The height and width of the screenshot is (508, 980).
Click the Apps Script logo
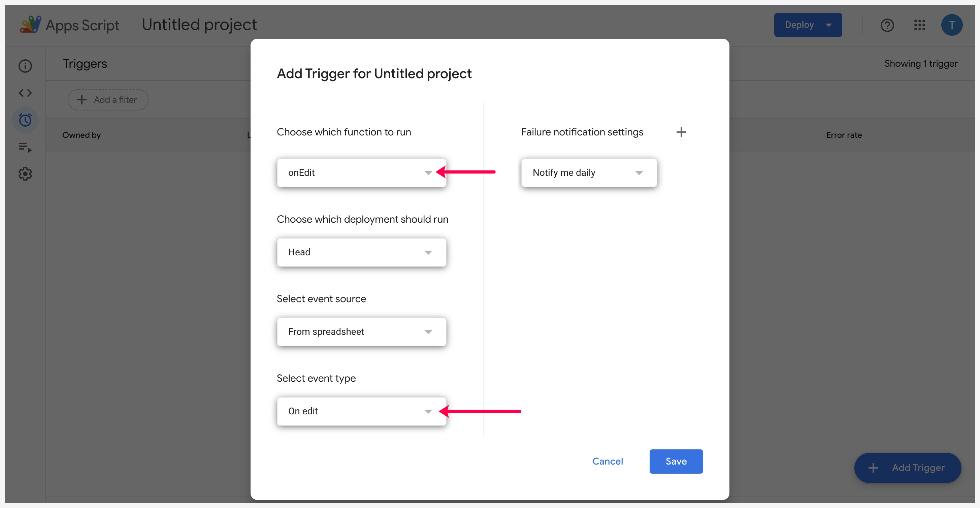(x=30, y=25)
